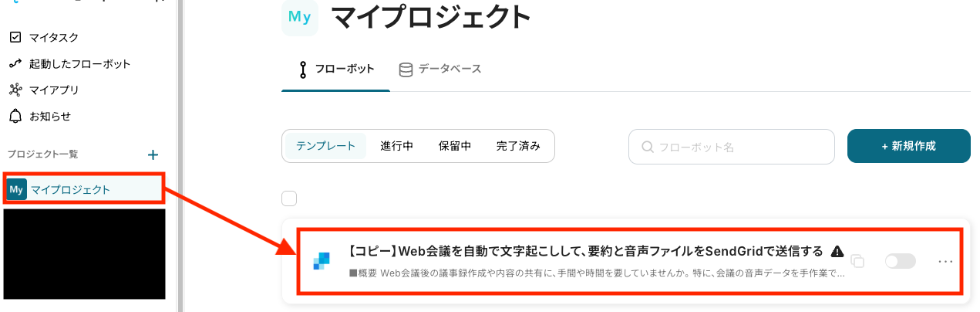Toggle the flowbot on/off switch
The height and width of the screenshot is (312, 980).
(x=901, y=261)
